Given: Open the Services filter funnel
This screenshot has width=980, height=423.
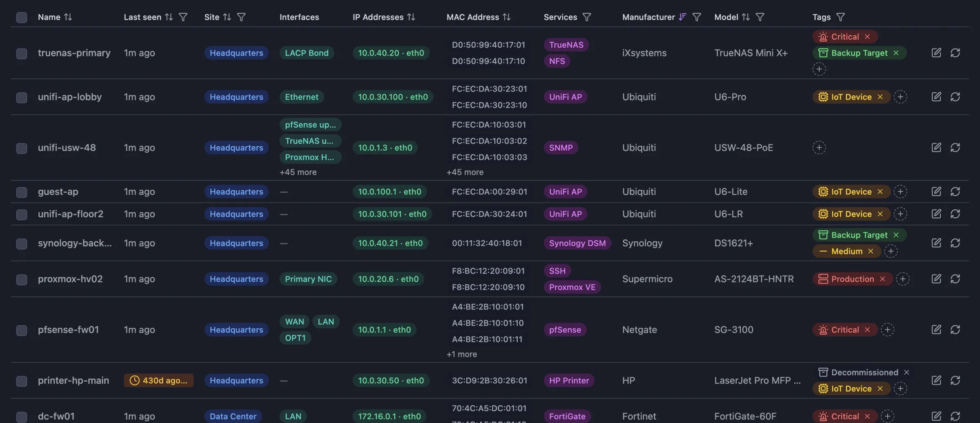Looking at the screenshot, I should 587,17.
